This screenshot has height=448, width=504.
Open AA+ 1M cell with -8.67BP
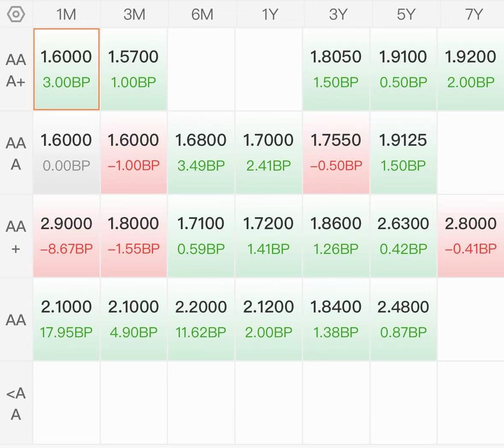click(x=67, y=236)
